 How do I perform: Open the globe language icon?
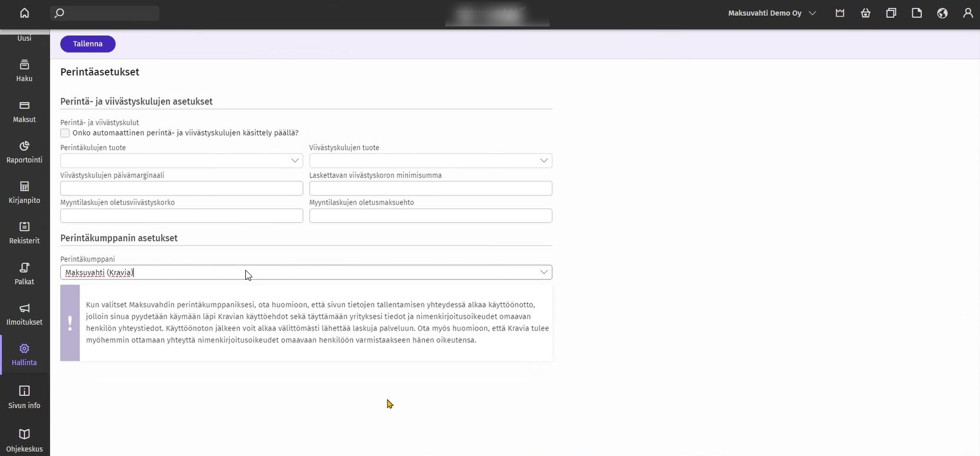(x=942, y=13)
